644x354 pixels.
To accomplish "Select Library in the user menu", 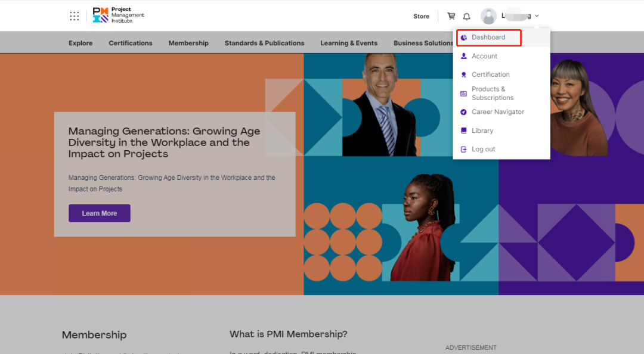I will coord(482,131).
